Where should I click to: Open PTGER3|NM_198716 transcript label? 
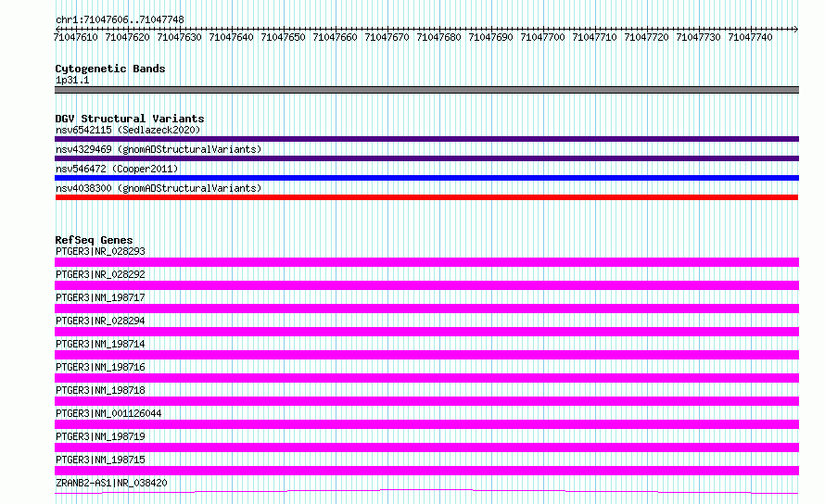(x=100, y=367)
